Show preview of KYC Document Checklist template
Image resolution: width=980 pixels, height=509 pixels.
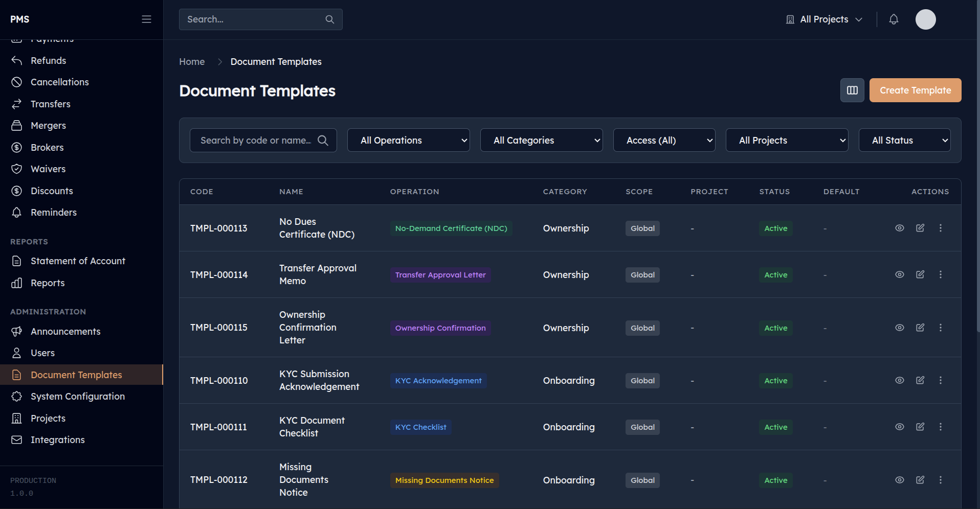[899, 427]
